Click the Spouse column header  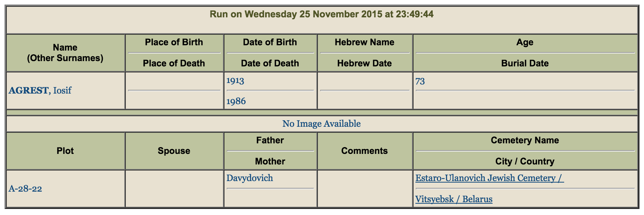tap(174, 151)
